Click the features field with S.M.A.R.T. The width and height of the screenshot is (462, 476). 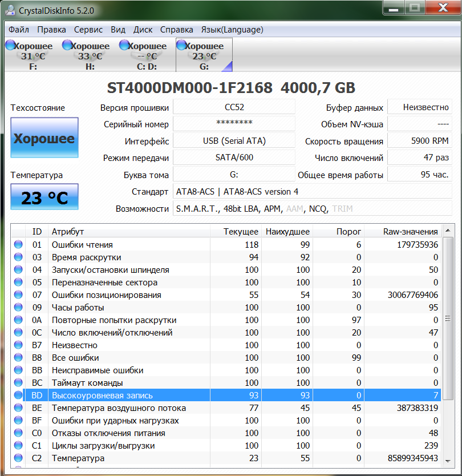pyautogui.click(x=313, y=208)
